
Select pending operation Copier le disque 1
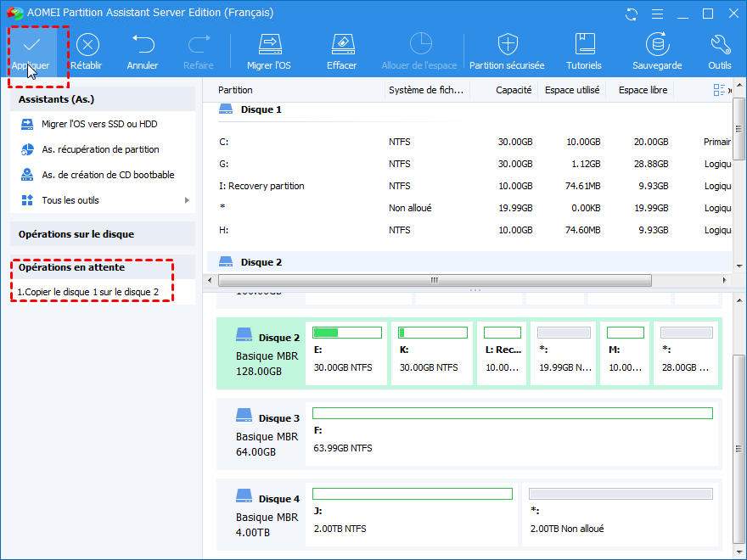point(88,292)
